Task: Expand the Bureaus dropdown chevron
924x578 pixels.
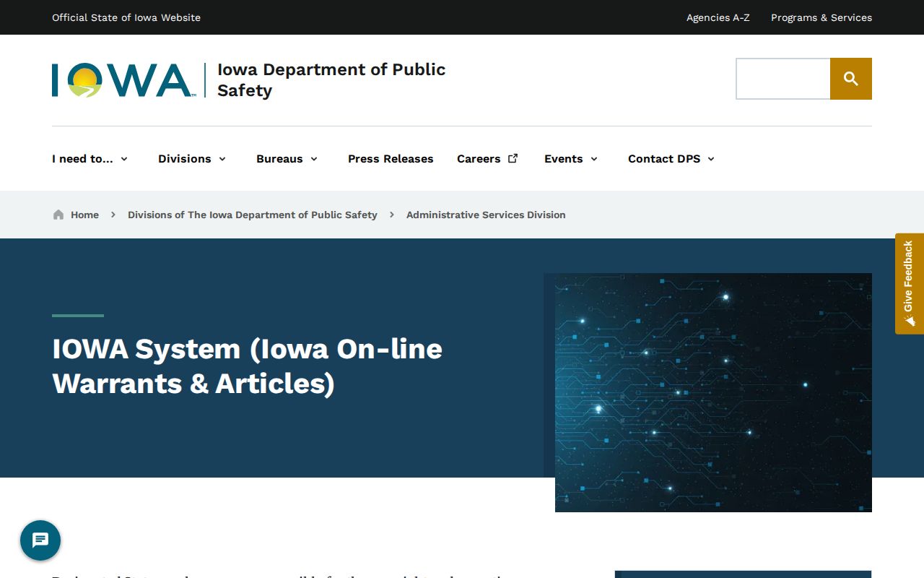Action: (314, 159)
